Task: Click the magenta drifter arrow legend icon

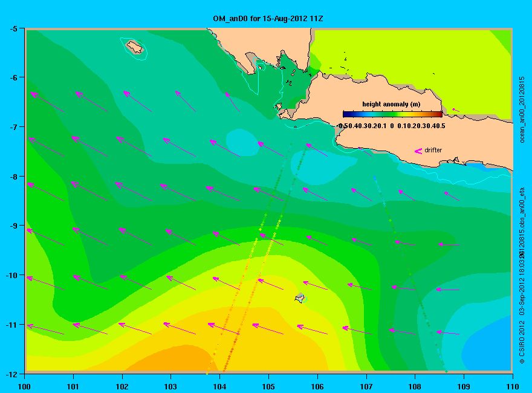Action: [x=418, y=151]
